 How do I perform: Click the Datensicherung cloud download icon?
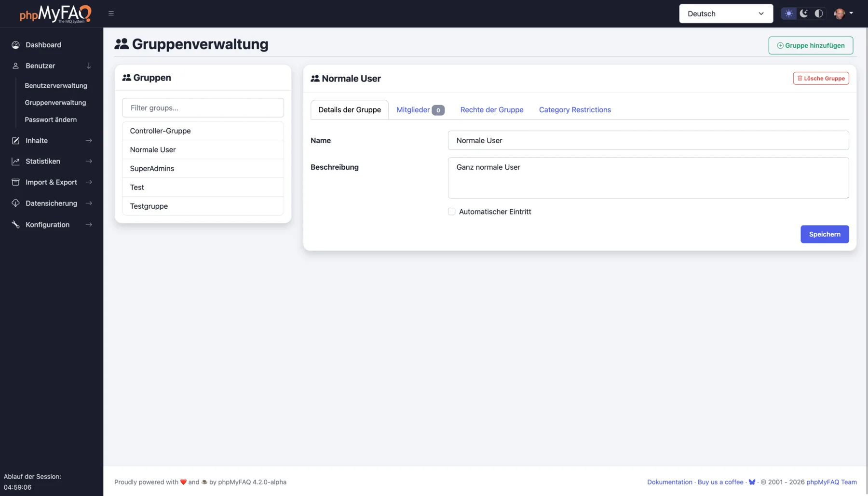point(15,203)
